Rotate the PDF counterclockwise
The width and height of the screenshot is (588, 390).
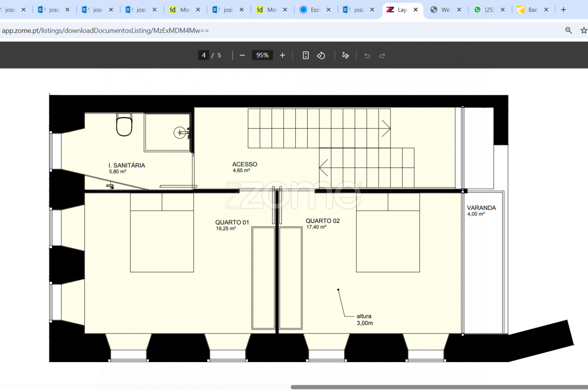tap(321, 55)
